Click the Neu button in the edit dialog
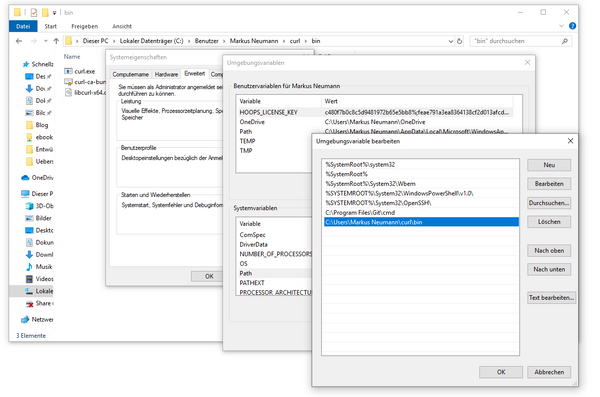The height and width of the screenshot is (397, 600). (549, 165)
